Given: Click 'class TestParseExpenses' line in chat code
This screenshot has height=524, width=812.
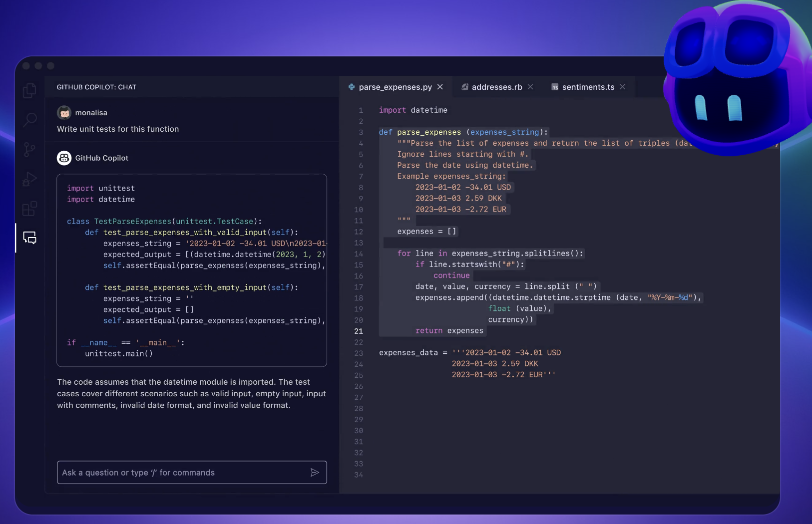Looking at the screenshot, I should [164, 222].
